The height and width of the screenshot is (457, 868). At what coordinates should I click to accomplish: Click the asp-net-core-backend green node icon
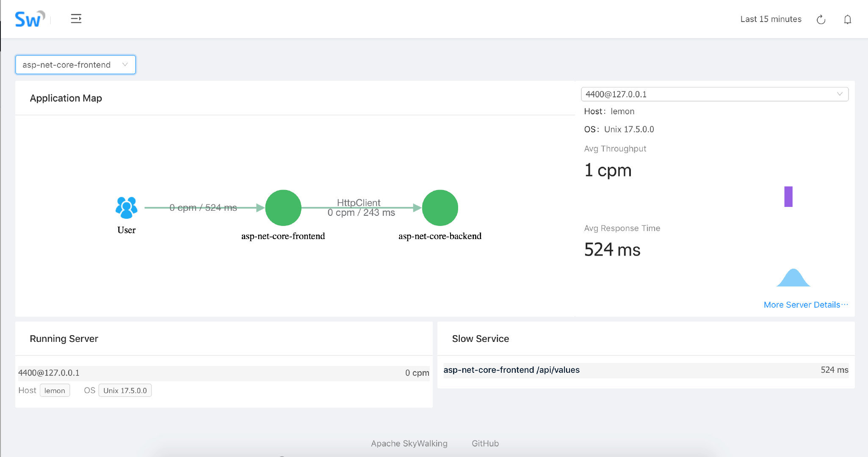(440, 208)
